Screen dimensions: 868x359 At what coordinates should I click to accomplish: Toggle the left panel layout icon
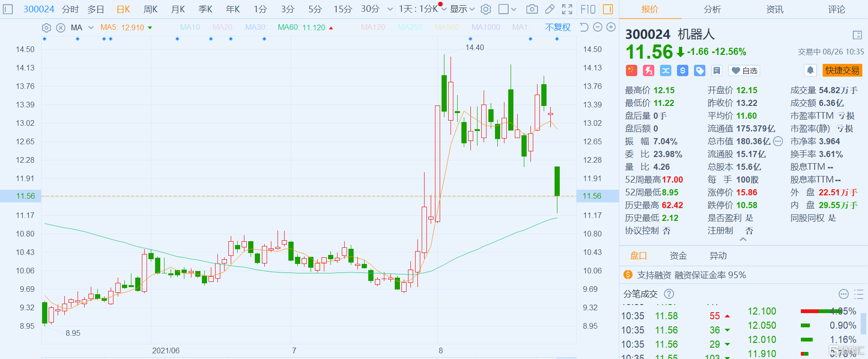click(8, 9)
